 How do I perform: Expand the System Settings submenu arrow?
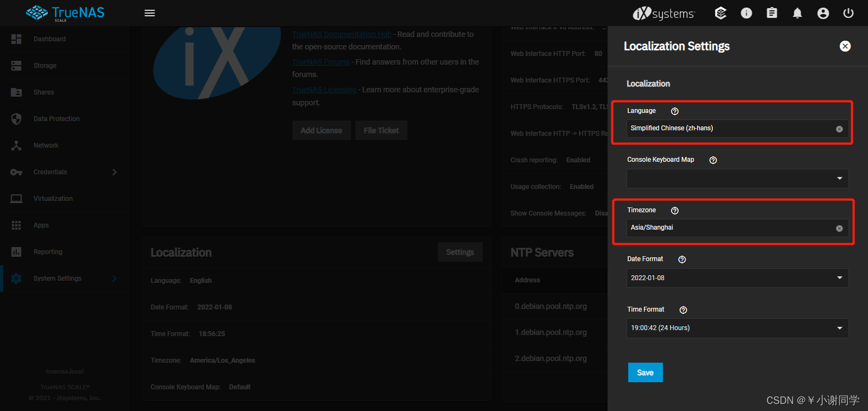tap(114, 279)
